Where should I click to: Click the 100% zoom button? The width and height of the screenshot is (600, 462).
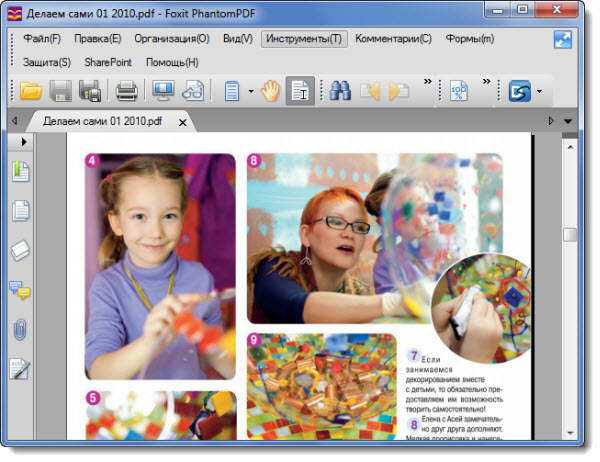[x=458, y=91]
